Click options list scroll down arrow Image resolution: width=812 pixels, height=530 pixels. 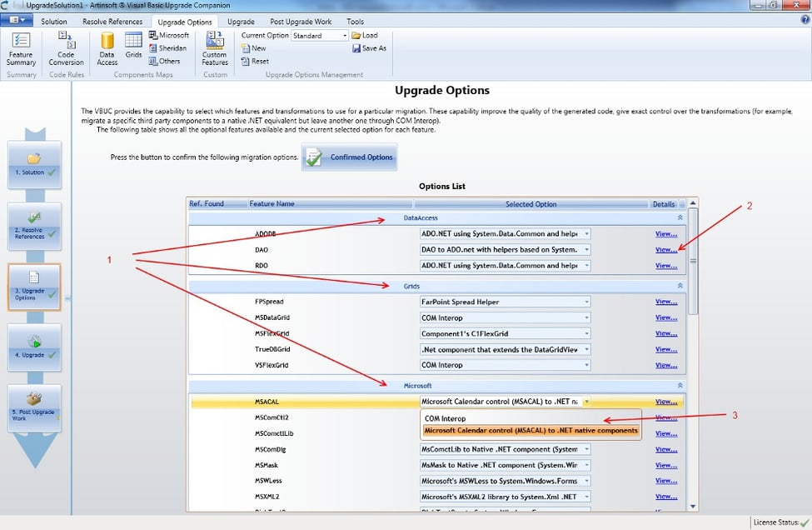(693, 506)
